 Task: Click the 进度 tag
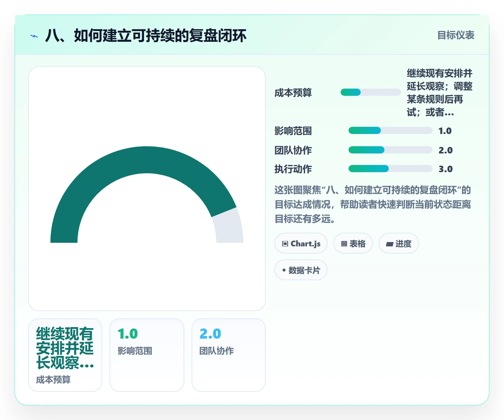click(399, 243)
